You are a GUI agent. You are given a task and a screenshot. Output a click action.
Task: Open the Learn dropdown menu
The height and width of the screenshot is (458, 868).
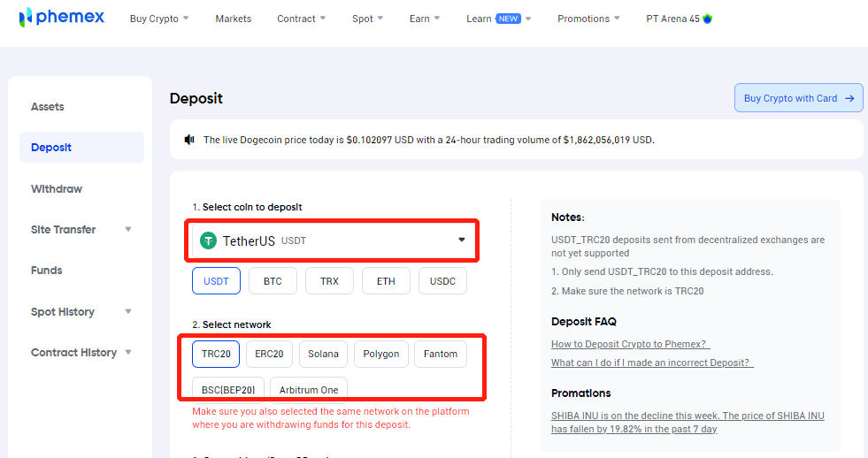pyautogui.click(x=498, y=19)
